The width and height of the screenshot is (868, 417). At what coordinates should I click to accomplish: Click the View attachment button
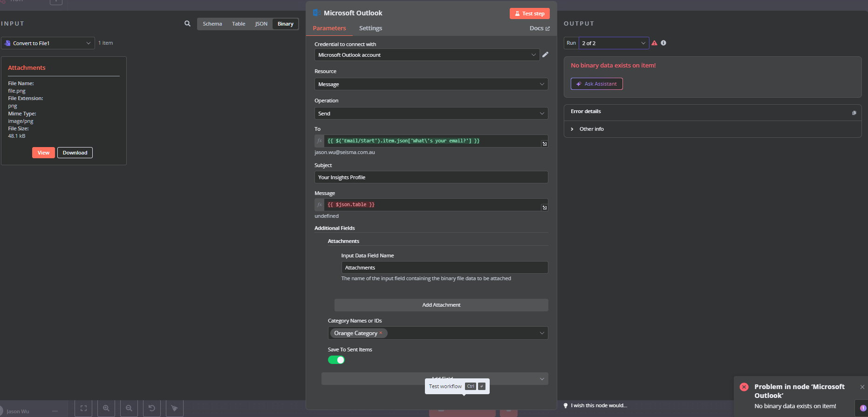pos(43,153)
